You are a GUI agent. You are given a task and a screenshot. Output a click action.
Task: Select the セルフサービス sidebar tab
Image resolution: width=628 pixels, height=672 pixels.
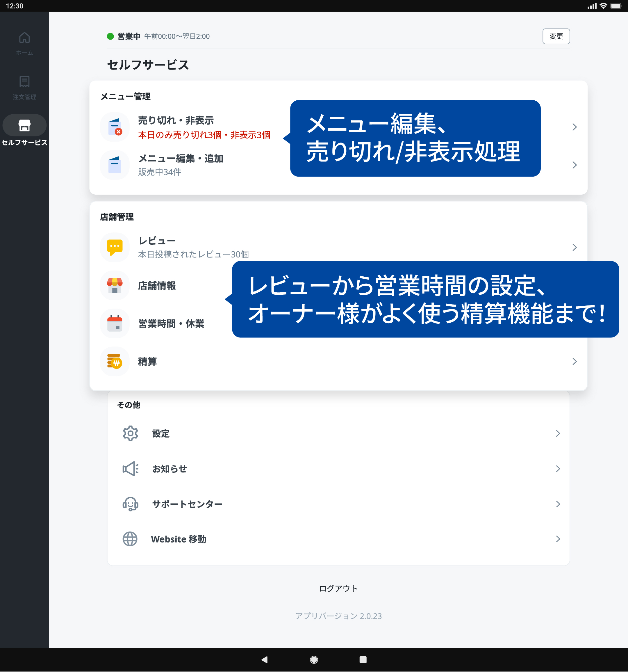tap(24, 130)
